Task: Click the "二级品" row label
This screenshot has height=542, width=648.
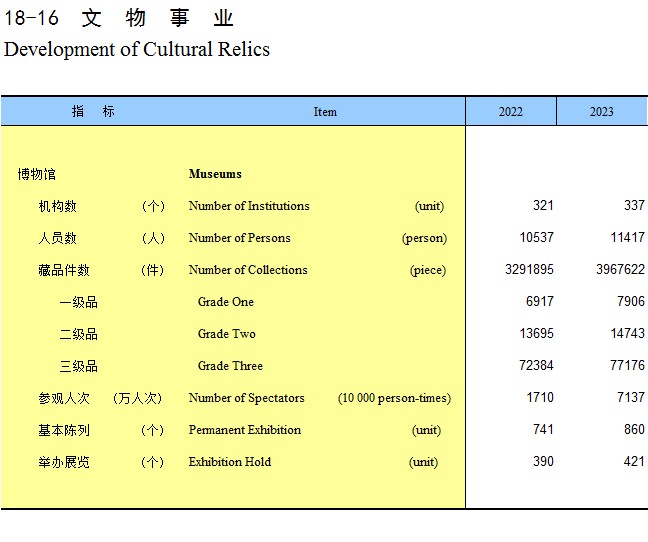Action: (79, 334)
